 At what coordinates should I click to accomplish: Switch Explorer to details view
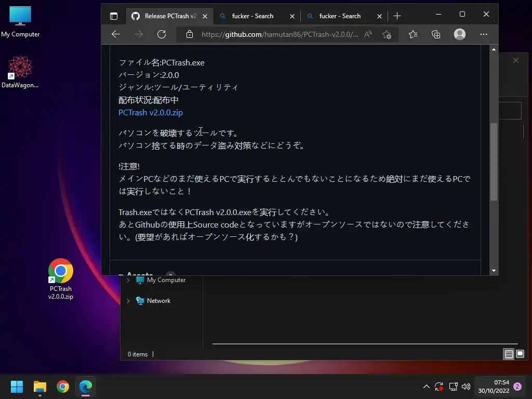509,354
